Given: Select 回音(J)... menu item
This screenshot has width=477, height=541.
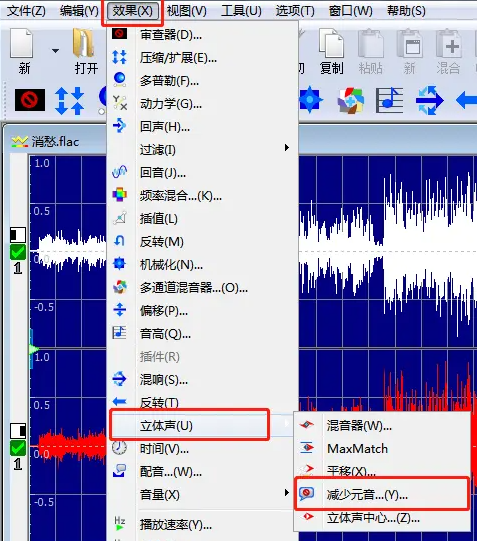Looking at the screenshot, I should [x=202, y=173].
